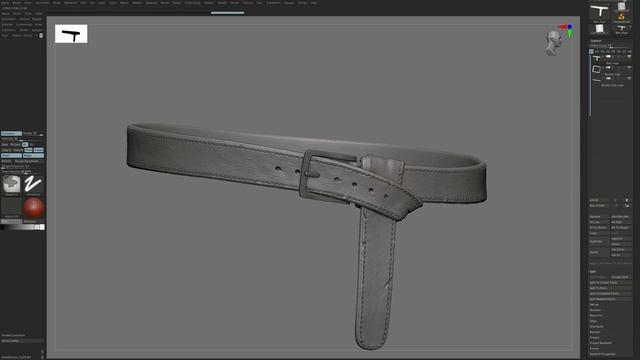The width and height of the screenshot is (640, 360).
Task: Click the move subtool down arrow
Action: (627, 205)
